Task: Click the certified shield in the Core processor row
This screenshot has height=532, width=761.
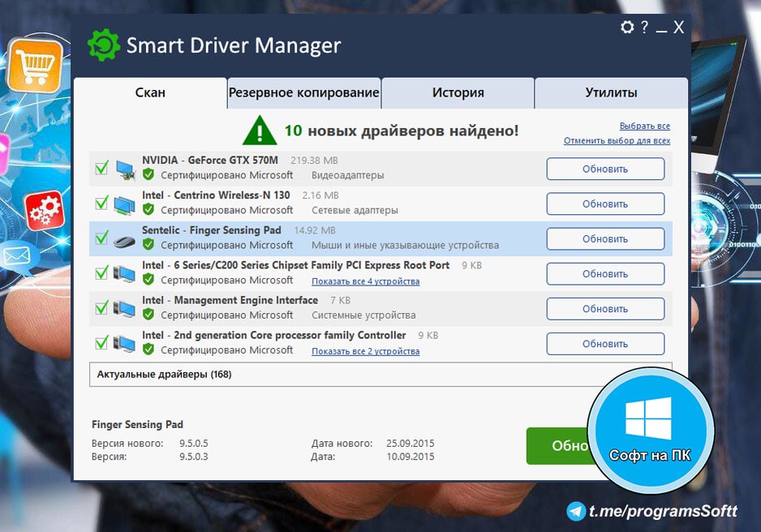Action: click(148, 350)
